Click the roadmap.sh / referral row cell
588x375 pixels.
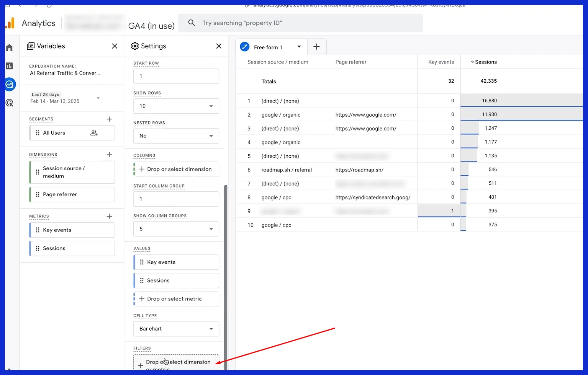(287, 170)
